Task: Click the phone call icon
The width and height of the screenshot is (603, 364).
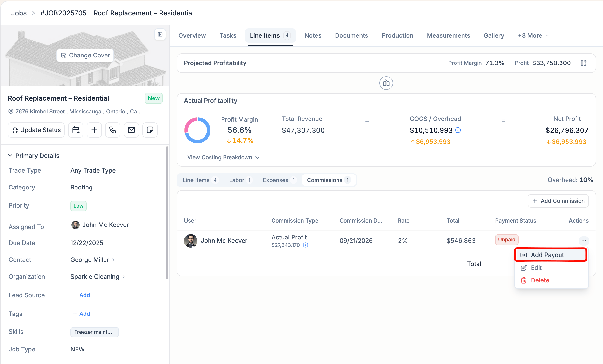Action: [113, 130]
